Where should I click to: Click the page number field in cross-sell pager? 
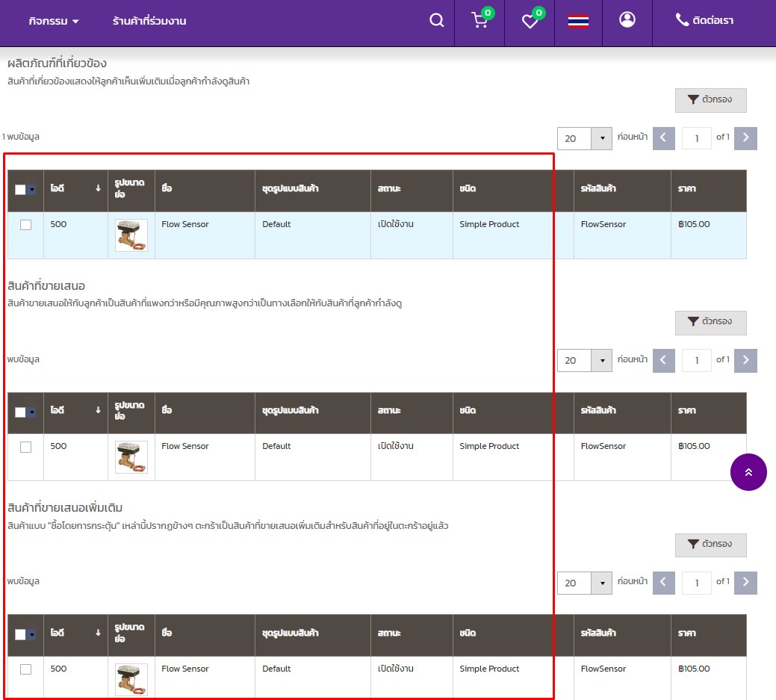click(696, 583)
